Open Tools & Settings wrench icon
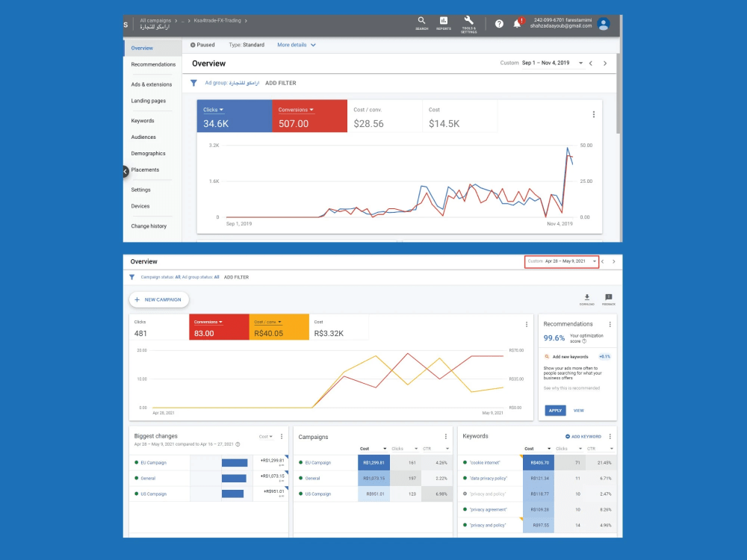 [469, 25]
